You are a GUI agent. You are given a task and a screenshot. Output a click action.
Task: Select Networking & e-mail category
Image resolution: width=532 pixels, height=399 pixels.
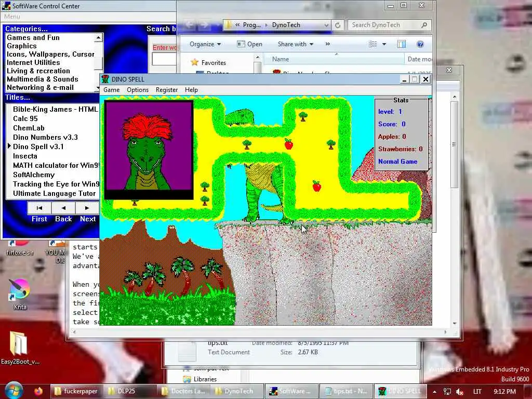click(x=40, y=87)
